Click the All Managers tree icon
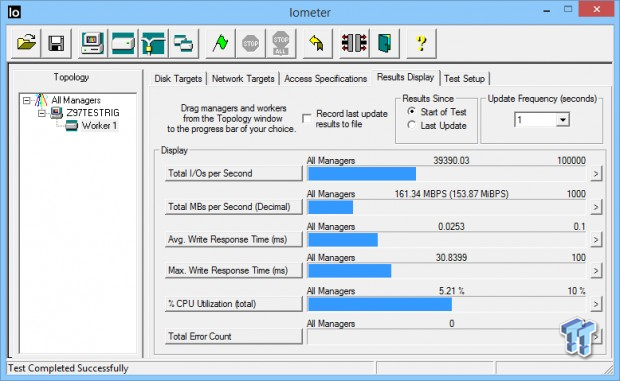This screenshot has height=381, width=620. coord(41,100)
